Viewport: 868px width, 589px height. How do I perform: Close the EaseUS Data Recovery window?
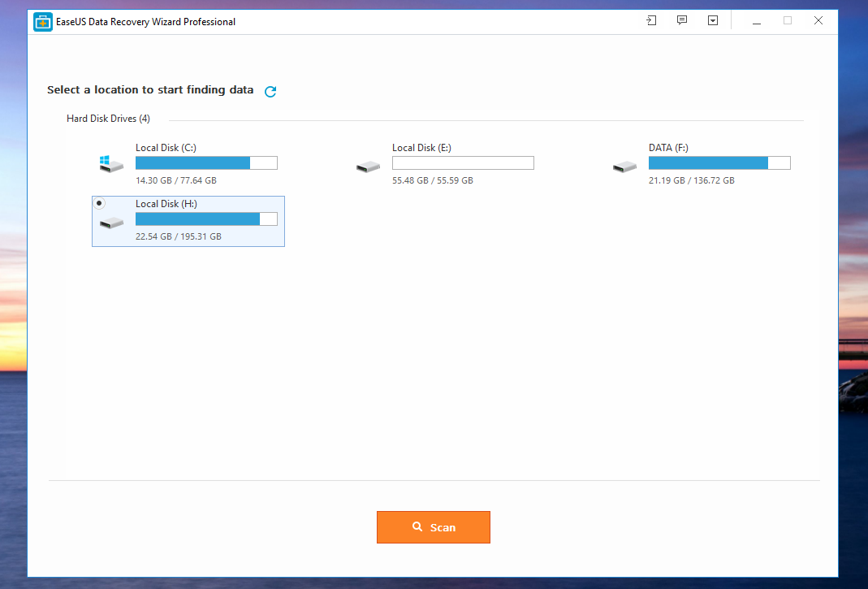pyautogui.click(x=818, y=20)
